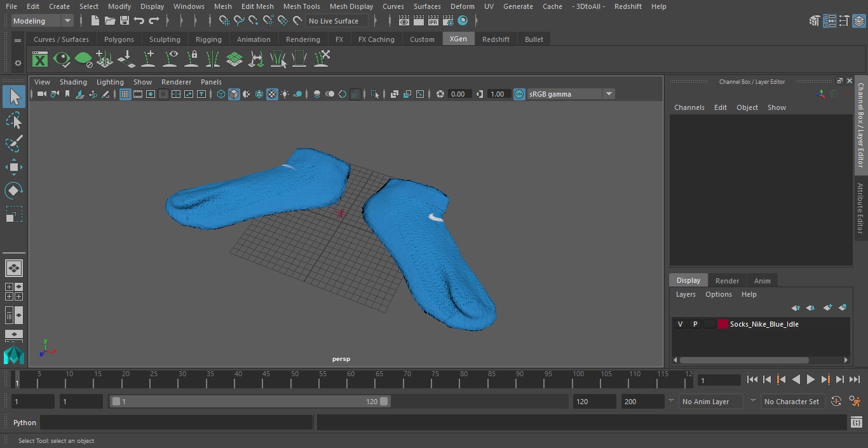Click the XGen lock guide icon

tap(191, 60)
